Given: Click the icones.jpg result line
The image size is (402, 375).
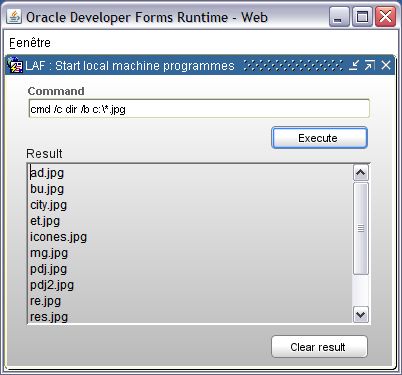Looking at the screenshot, I should coord(58,237).
